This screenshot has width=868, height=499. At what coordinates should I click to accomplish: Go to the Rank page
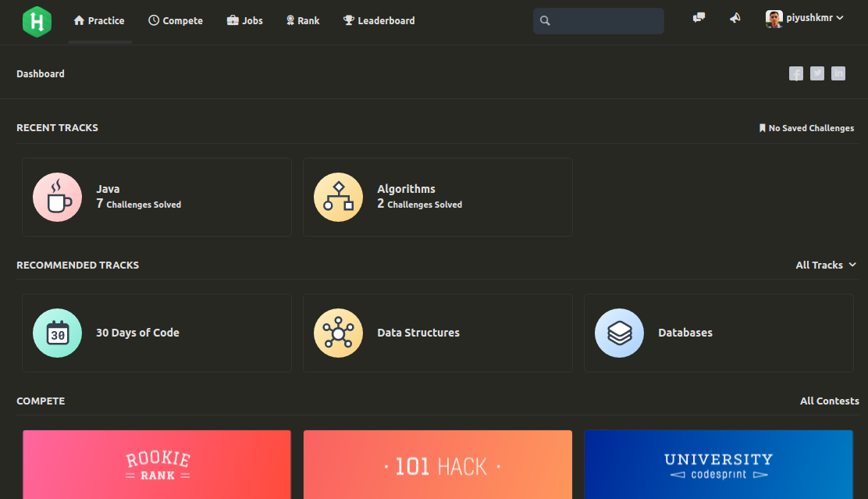pos(302,20)
